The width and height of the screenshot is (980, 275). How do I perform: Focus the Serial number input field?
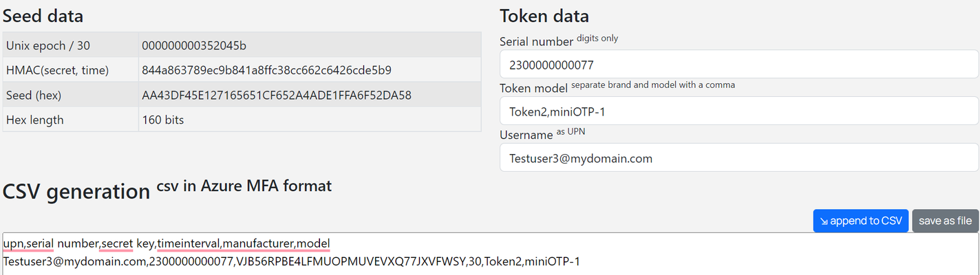click(739, 65)
